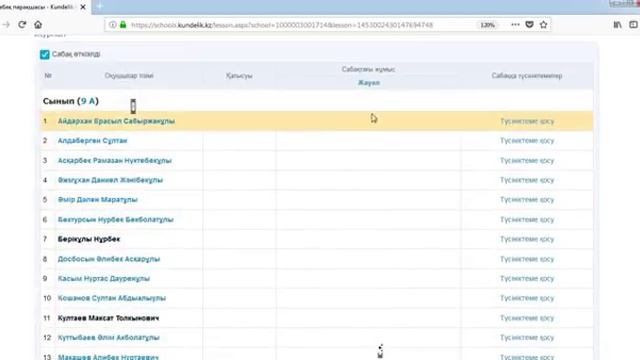Click Түсіктеме қосу in row 4
640x360 pixels.
pos(527,180)
